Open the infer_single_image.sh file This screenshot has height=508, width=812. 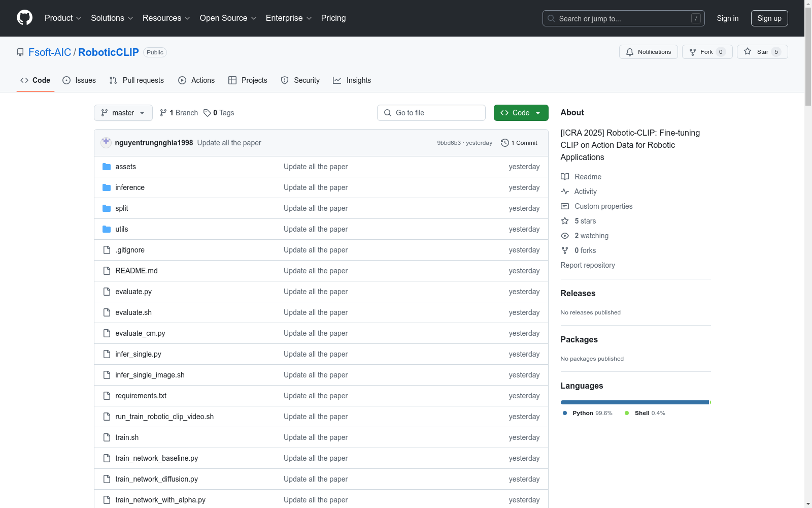click(150, 375)
